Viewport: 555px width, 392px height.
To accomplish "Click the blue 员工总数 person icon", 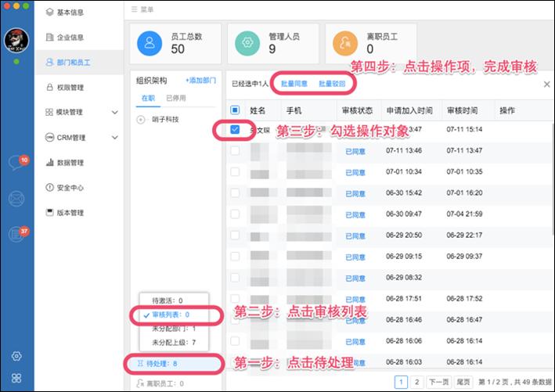I will point(150,42).
